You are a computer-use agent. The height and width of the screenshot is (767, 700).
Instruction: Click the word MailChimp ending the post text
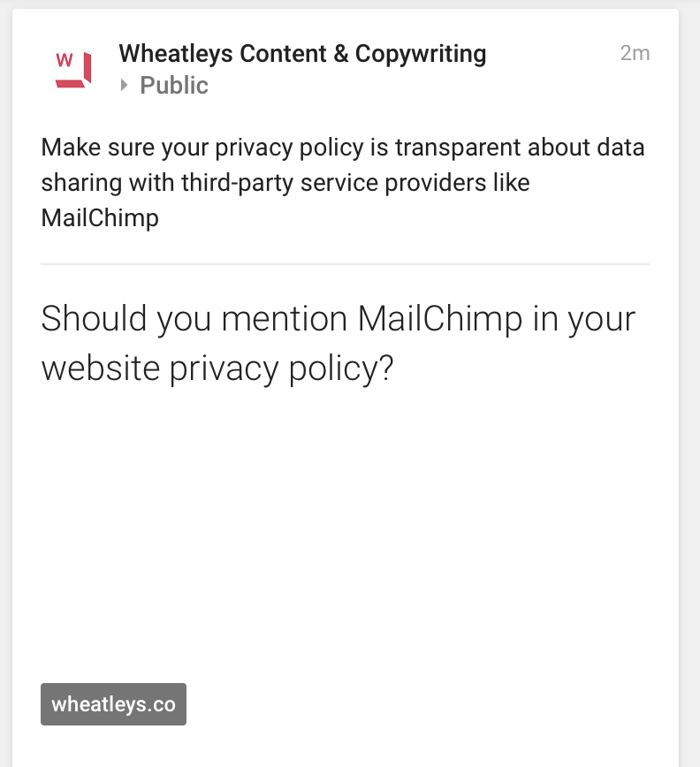pos(100,217)
